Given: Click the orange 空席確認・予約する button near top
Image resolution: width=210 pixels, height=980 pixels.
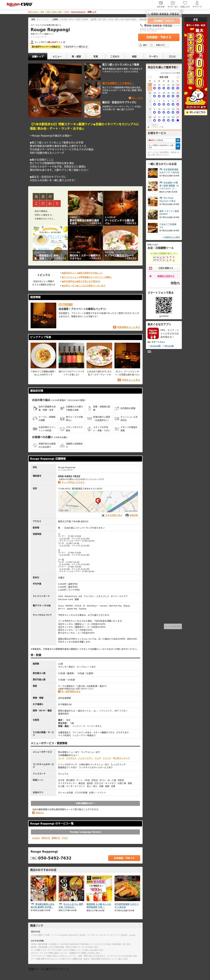Looking at the screenshot, I should pos(158,37).
